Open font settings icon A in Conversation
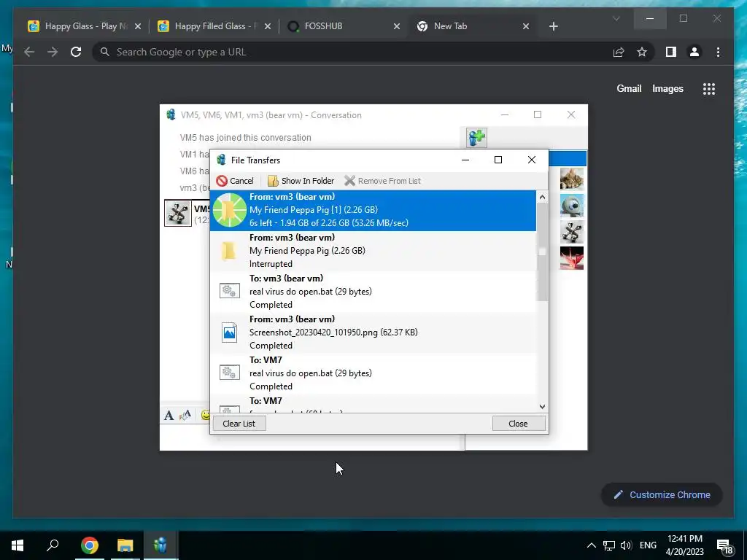Screen dimensions: 747x560 coord(169,415)
